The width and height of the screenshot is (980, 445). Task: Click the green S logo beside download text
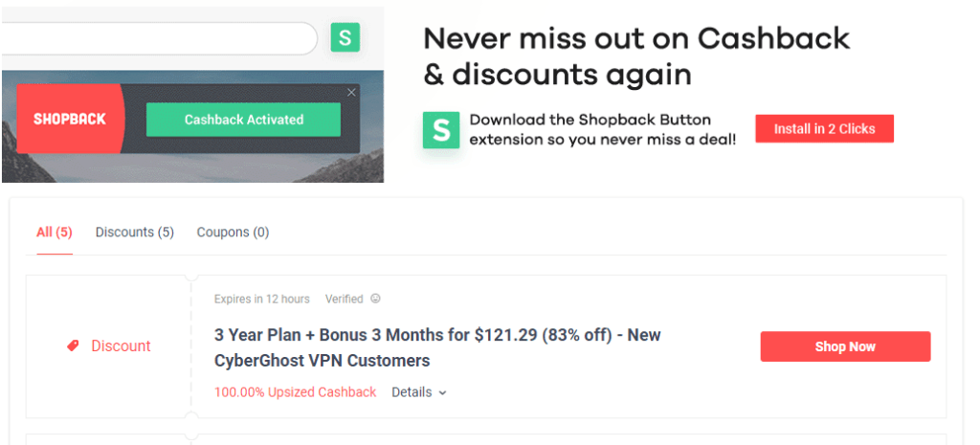pyautogui.click(x=441, y=130)
